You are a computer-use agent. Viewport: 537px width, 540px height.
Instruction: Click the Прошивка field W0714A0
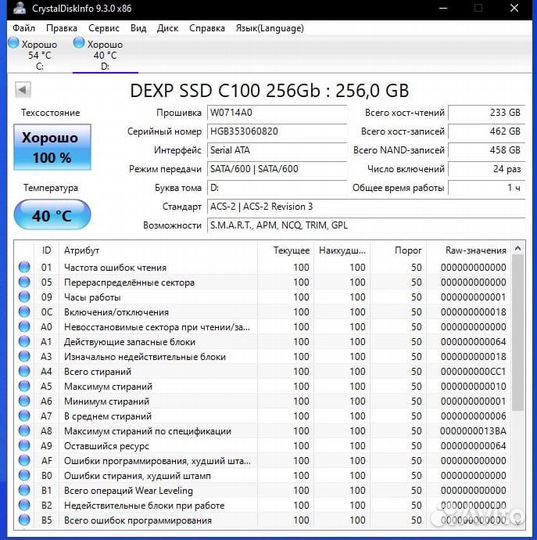click(x=277, y=113)
